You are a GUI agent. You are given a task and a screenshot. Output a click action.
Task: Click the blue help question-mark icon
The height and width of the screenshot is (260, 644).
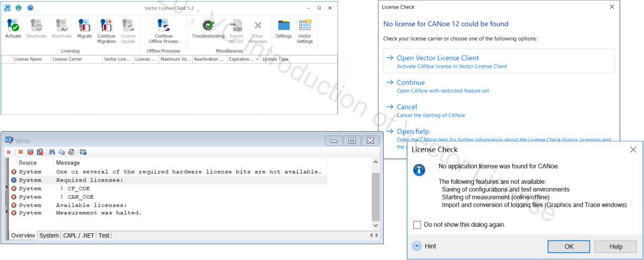click(30, 8)
